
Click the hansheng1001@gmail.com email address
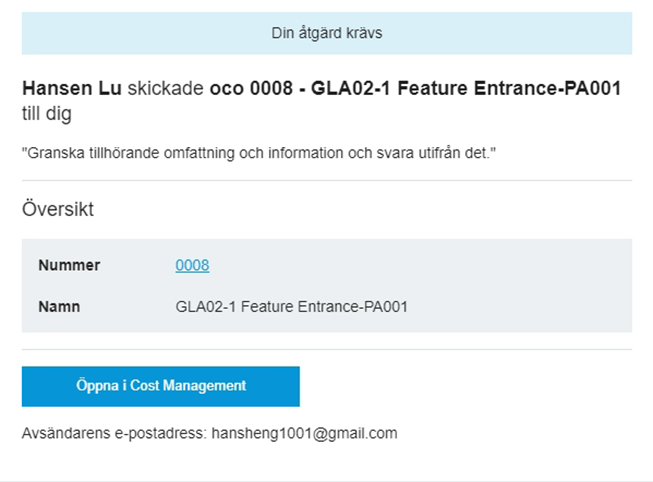coord(304,433)
